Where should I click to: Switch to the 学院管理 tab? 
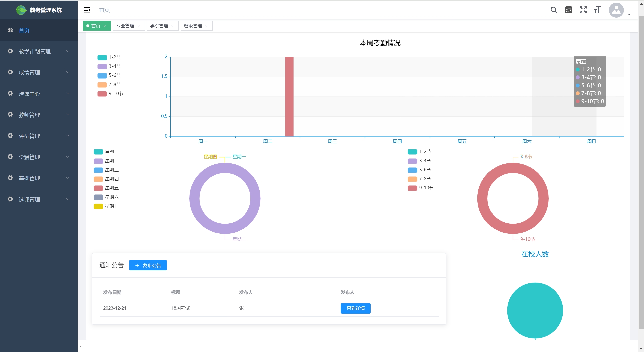(x=159, y=26)
